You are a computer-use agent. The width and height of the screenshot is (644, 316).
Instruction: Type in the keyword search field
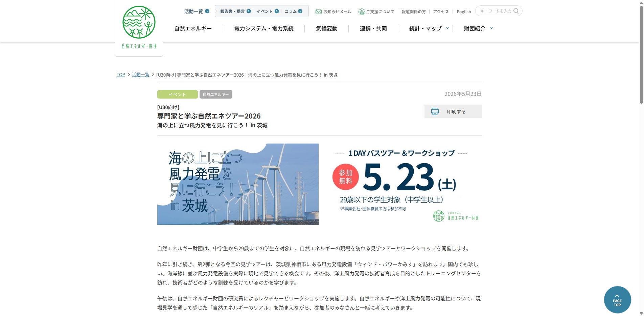click(495, 11)
